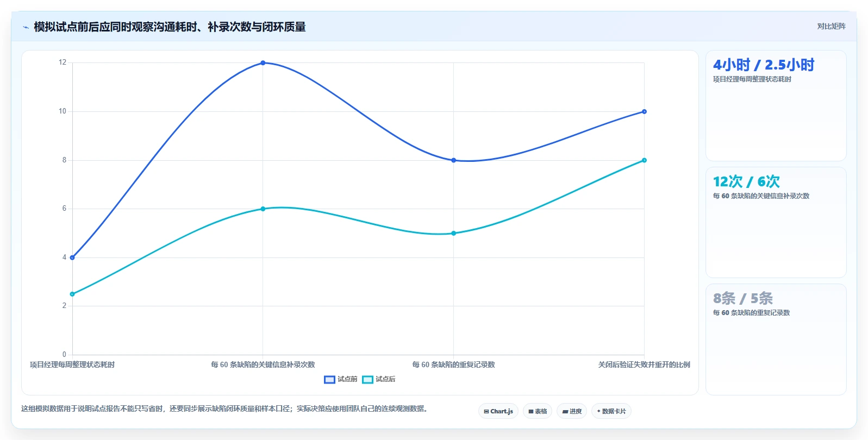Click the y-axis tick label 12

coord(63,62)
